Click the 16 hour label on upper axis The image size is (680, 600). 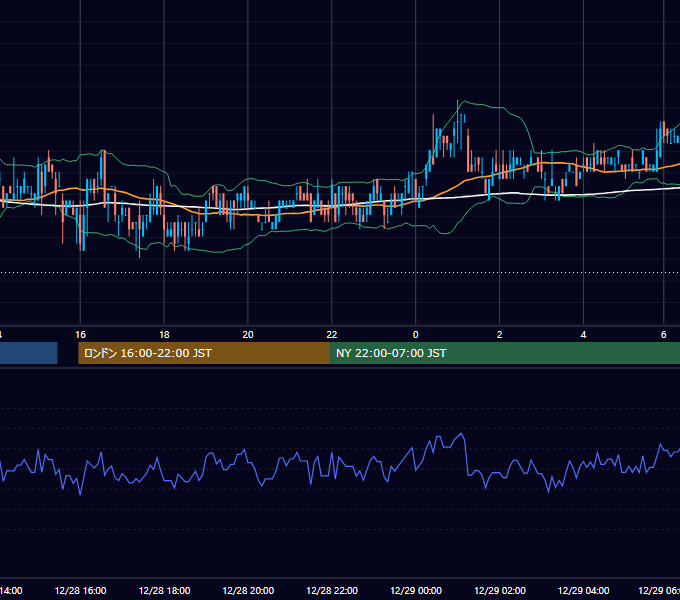click(x=80, y=335)
